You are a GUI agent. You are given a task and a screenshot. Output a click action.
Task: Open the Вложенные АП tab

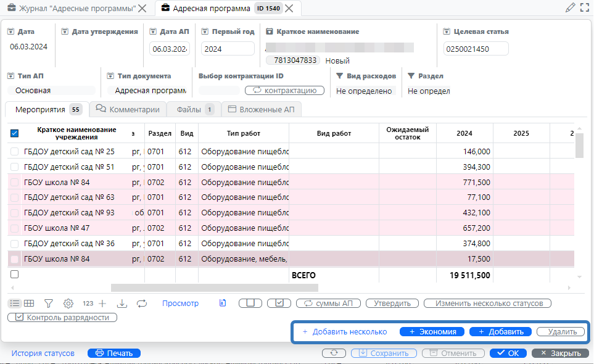261,110
